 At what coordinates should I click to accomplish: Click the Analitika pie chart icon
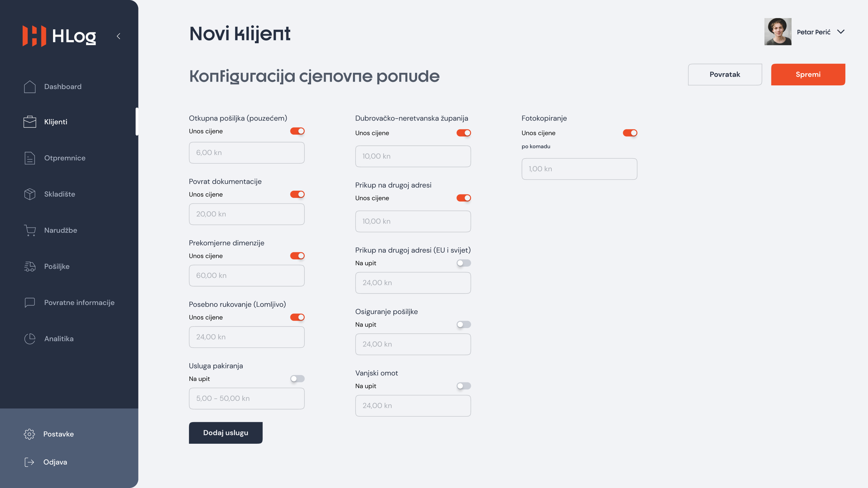point(30,339)
